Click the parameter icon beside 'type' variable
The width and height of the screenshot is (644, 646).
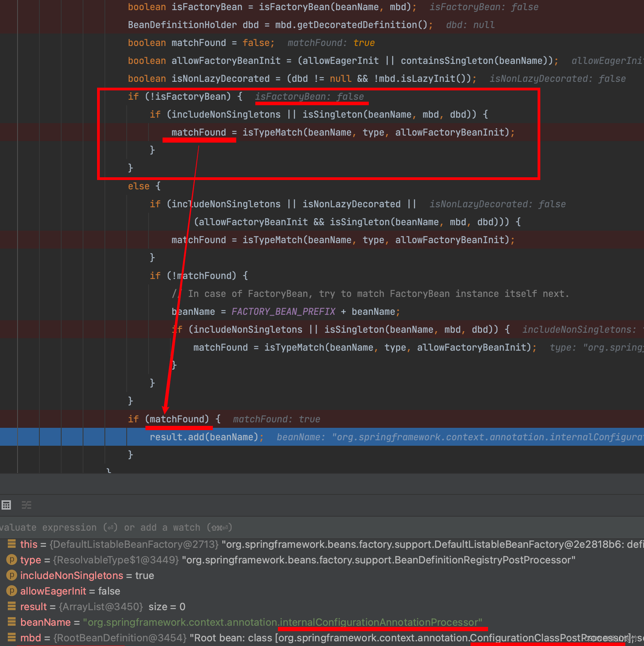click(x=12, y=560)
